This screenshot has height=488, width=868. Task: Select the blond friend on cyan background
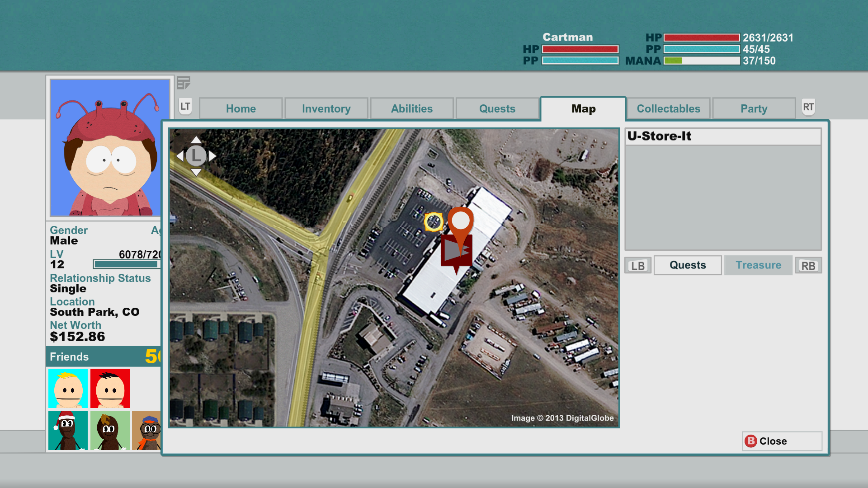click(68, 388)
